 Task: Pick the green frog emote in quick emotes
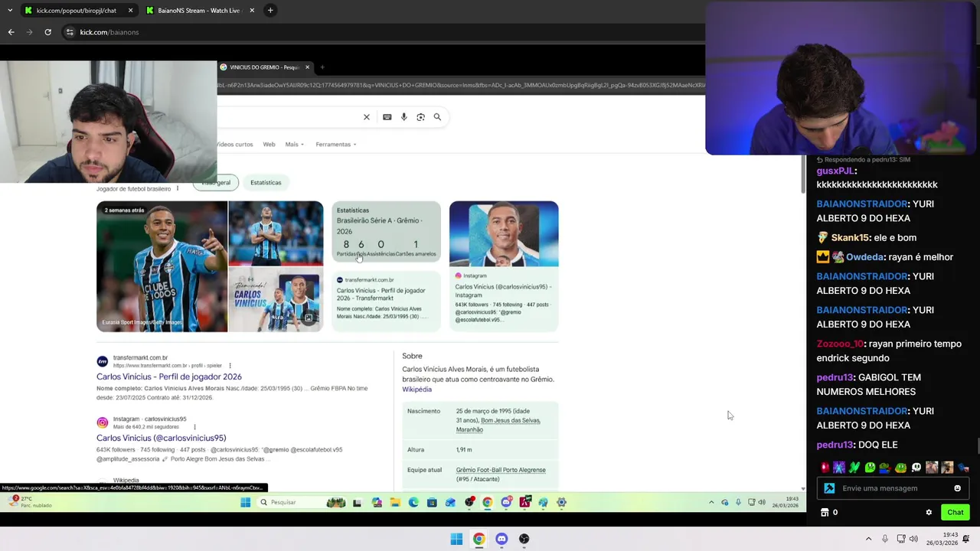(x=900, y=468)
